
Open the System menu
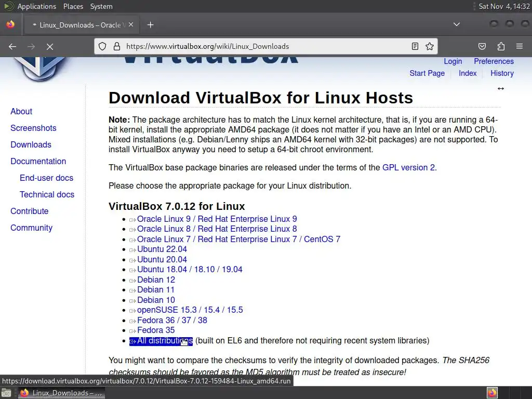click(x=101, y=6)
